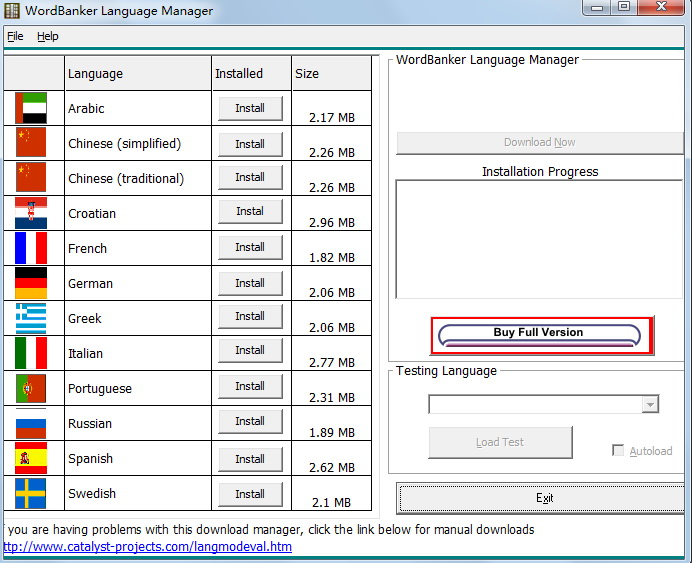The height and width of the screenshot is (563, 692).
Task: Click the Download Now button
Action: tap(540, 143)
